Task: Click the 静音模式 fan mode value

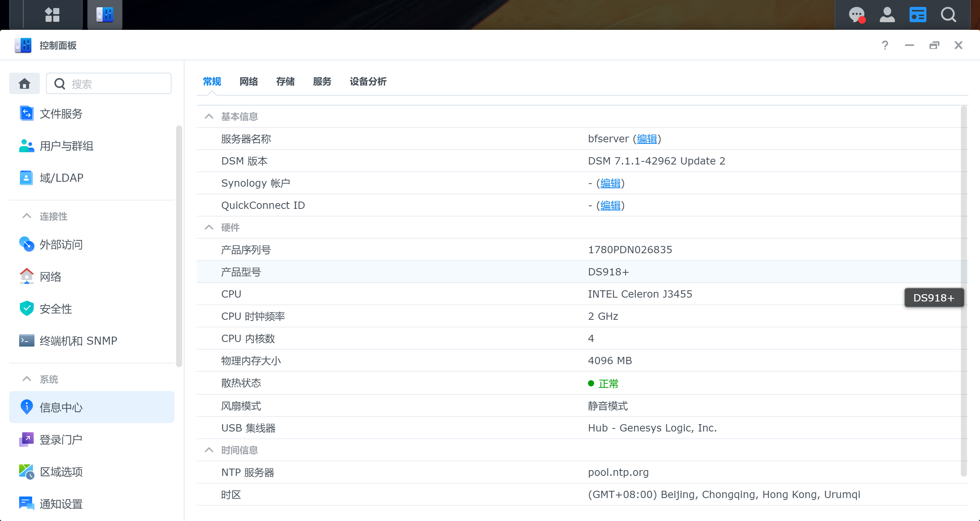Action: [x=608, y=406]
